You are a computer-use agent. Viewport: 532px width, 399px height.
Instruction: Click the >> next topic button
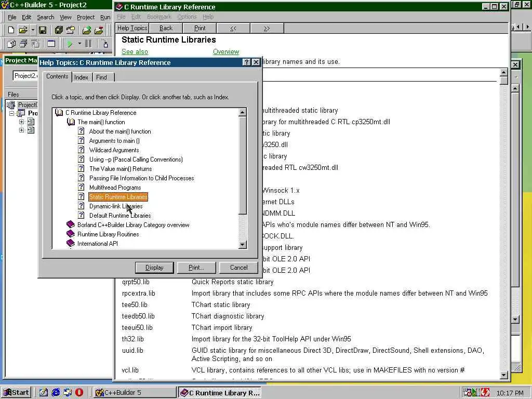pyautogui.click(x=267, y=28)
